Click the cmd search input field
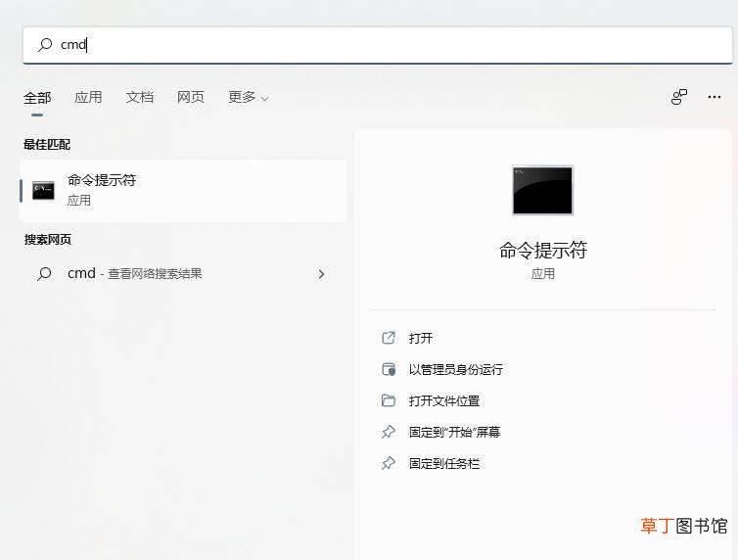Viewport: 738px width, 560px height. click(x=378, y=45)
